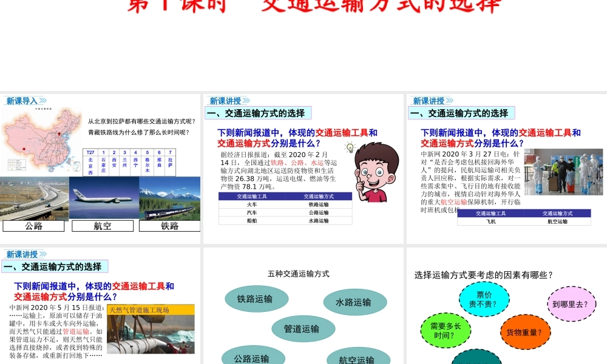
Task: Select the photo of people in protective suits
Action: [x=563, y=171]
